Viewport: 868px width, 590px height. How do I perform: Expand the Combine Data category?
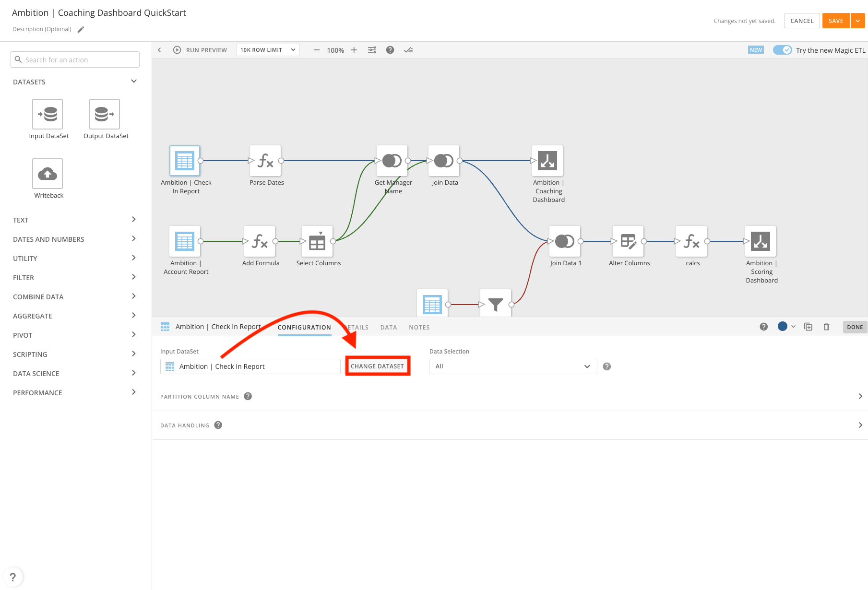[x=134, y=296]
